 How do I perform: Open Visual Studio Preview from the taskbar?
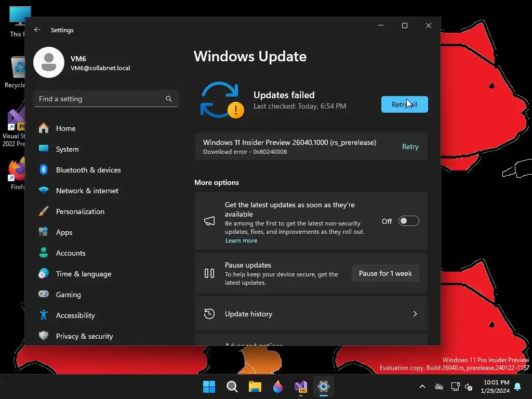pyautogui.click(x=301, y=387)
